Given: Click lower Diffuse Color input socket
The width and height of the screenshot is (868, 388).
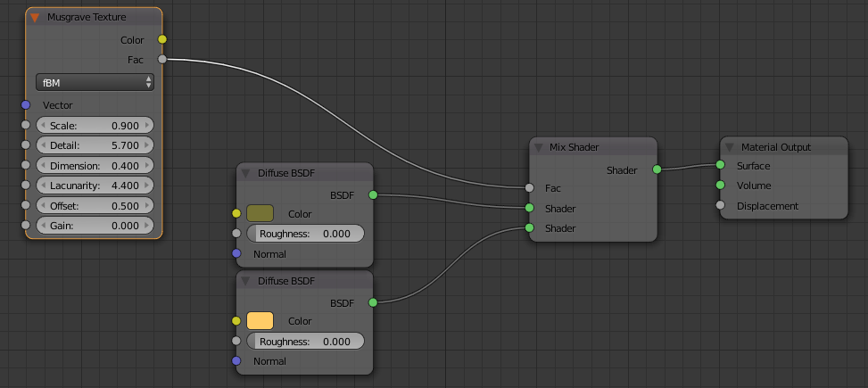Looking at the screenshot, I should 236,321.
